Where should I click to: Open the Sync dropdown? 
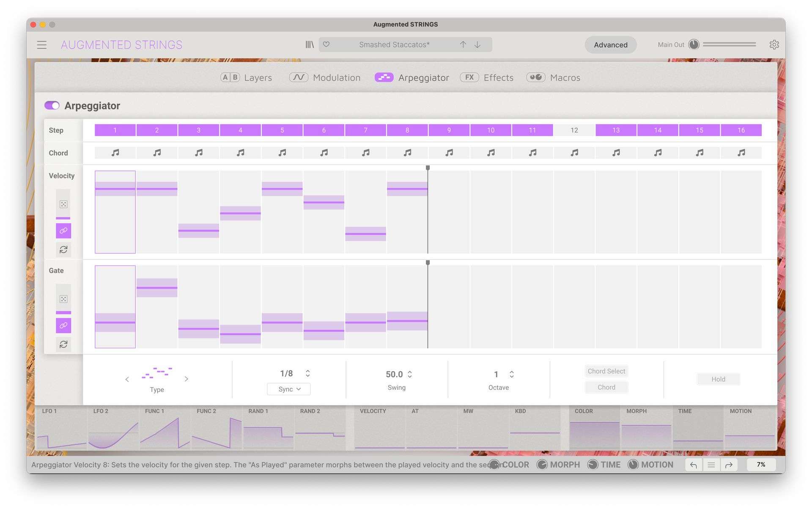coord(289,389)
